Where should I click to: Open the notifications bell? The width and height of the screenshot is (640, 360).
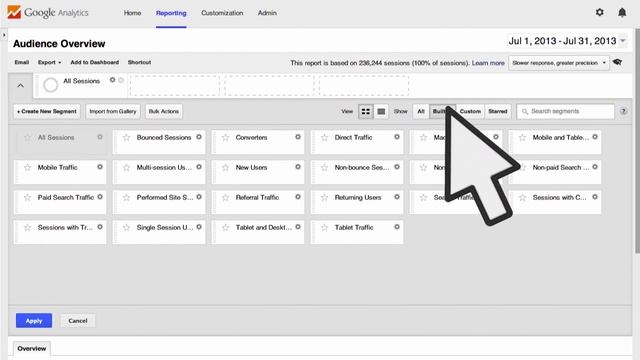coord(622,13)
